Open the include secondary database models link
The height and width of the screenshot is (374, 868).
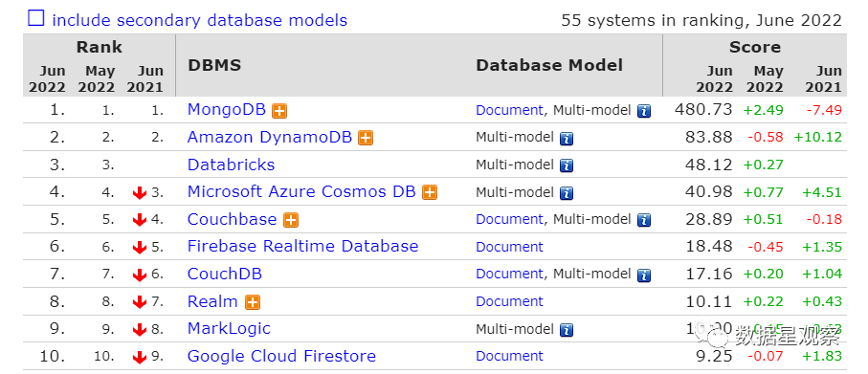coord(199,20)
